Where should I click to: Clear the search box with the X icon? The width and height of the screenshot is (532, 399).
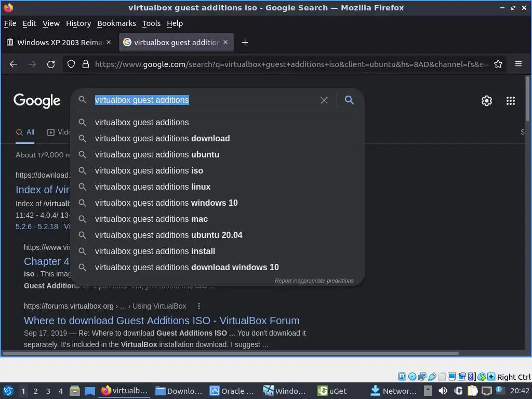[x=324, y=100]
